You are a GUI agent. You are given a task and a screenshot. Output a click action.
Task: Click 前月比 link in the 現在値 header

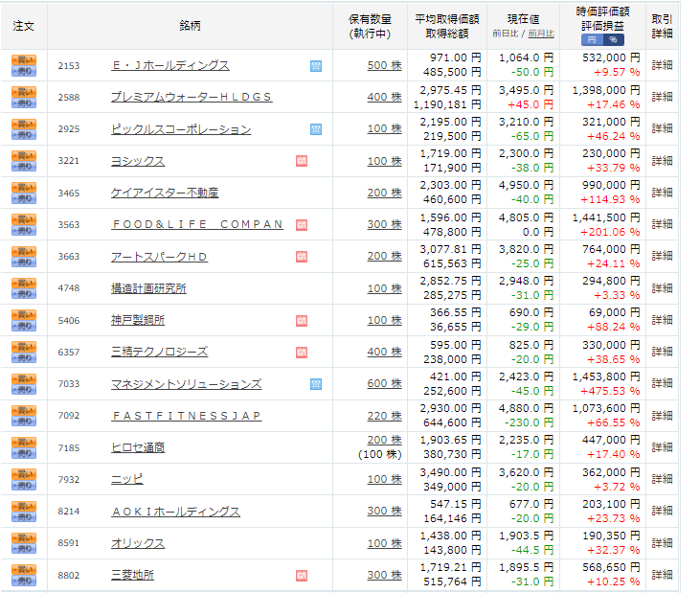[541, 34]
